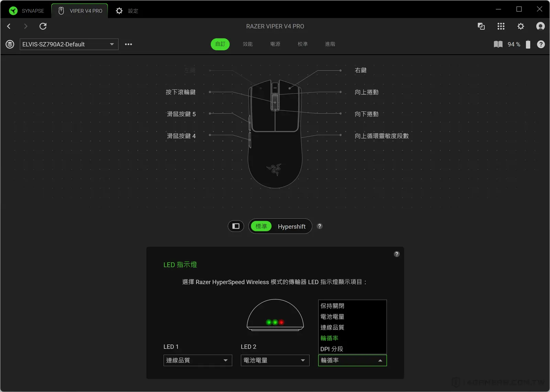
Task: Open the modules grid icon
Action: tap(501, 26)
